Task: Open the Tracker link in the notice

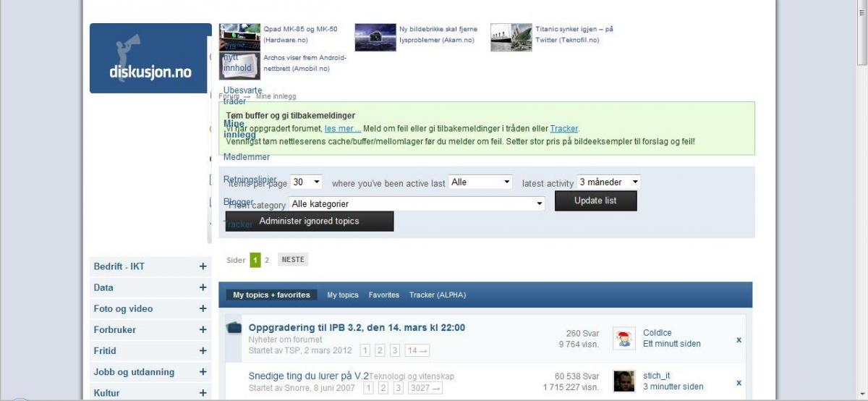Action: 563,128
